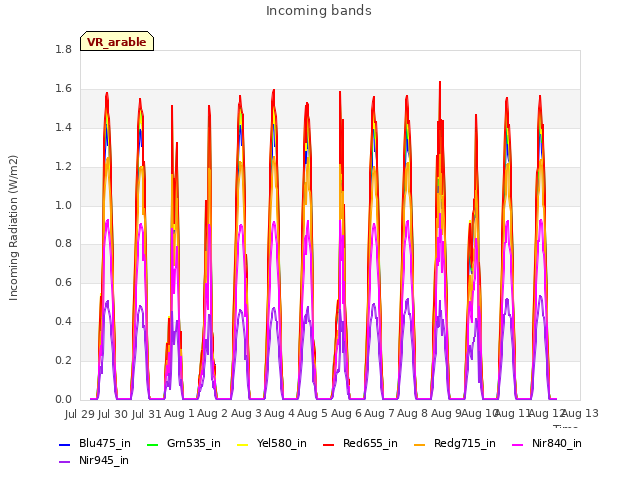Click the Incoming bands chart title
This screenshot has width=640, height=480.
click(x=319, y=11)
